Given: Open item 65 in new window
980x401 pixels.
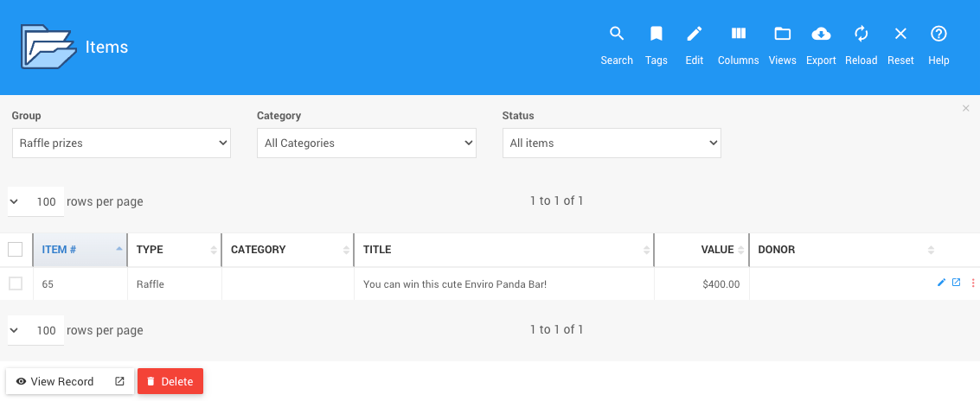Looking at the screenshot, I should [x=956, y=283].
